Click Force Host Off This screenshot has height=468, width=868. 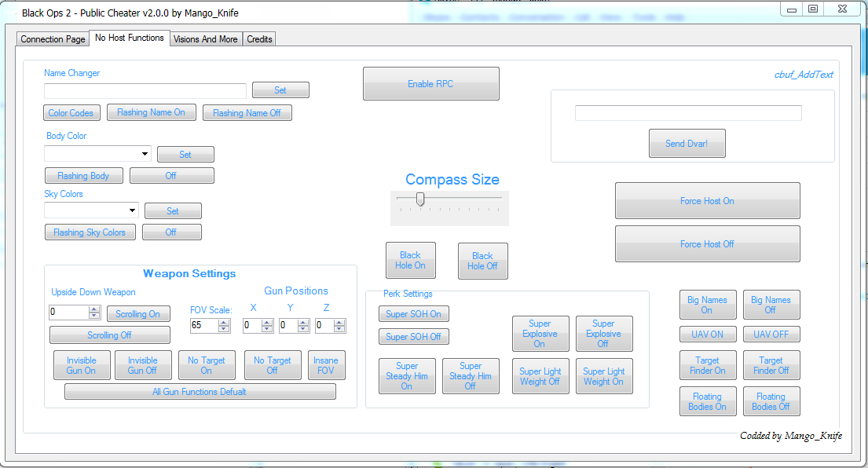[708, 244]
